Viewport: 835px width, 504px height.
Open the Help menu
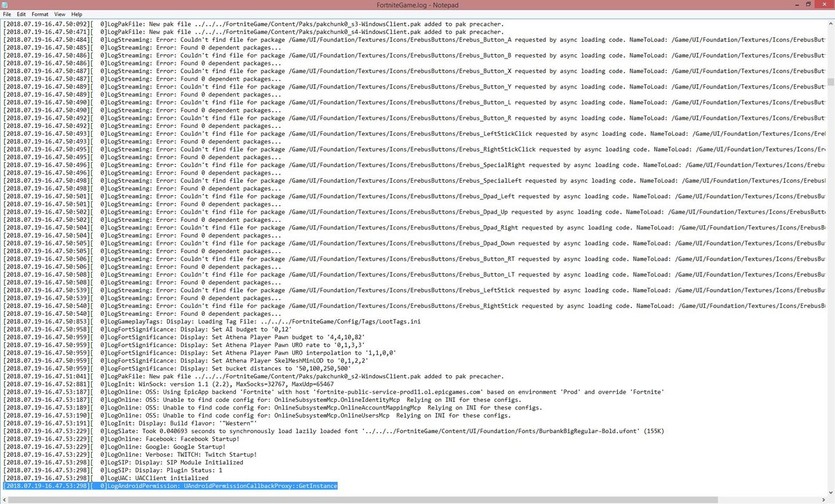pyautogui.click(x=76, y=14)
